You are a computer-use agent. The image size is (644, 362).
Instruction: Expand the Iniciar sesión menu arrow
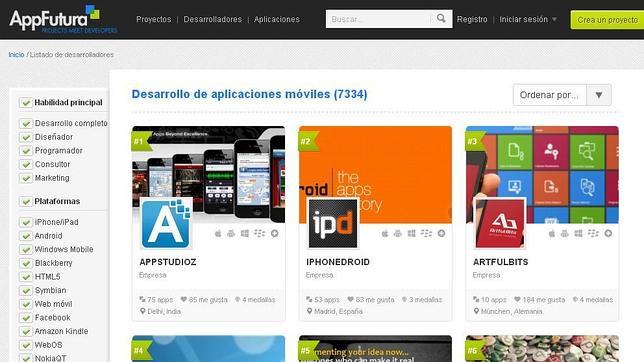coord(554,19)
